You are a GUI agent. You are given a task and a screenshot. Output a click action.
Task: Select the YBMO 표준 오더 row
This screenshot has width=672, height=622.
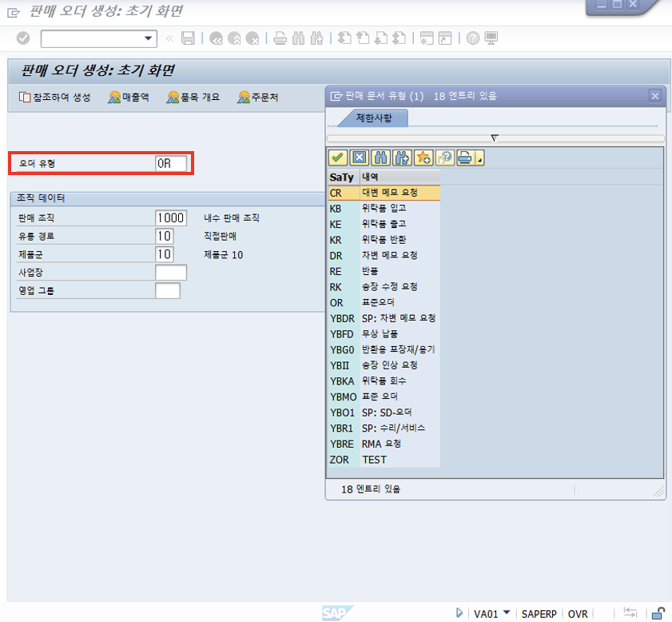[384, 397]
